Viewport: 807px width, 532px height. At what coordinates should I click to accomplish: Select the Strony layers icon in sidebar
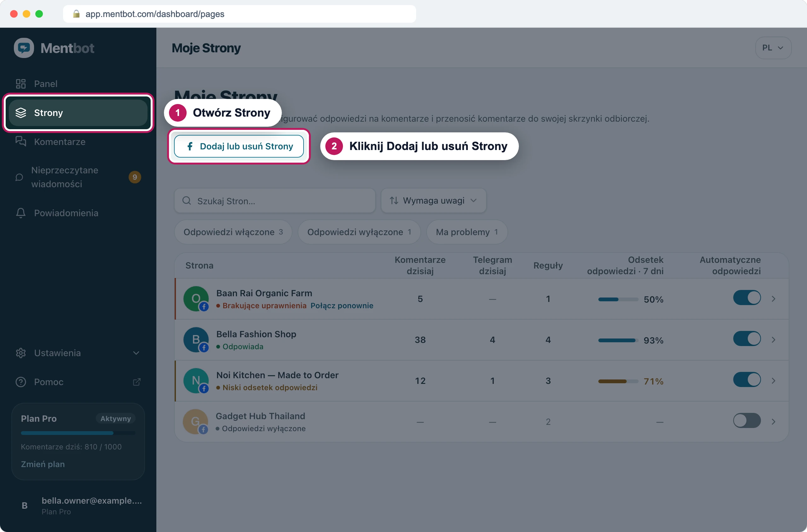pos(21,113)
